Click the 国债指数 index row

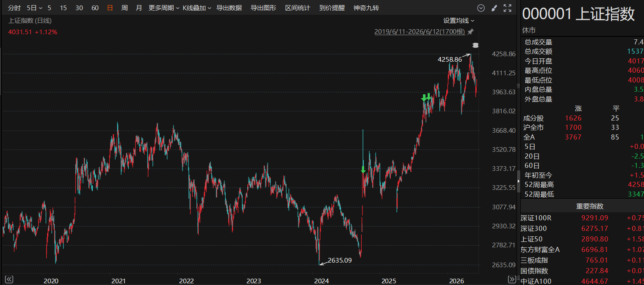click(582, 271)
